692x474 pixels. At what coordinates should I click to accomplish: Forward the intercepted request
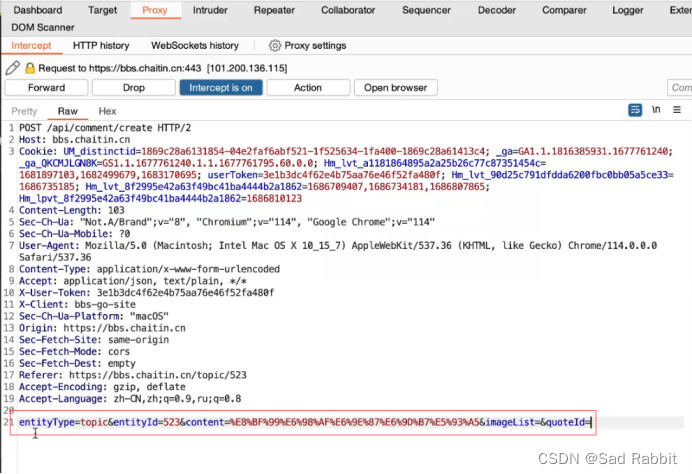[46, 87]
